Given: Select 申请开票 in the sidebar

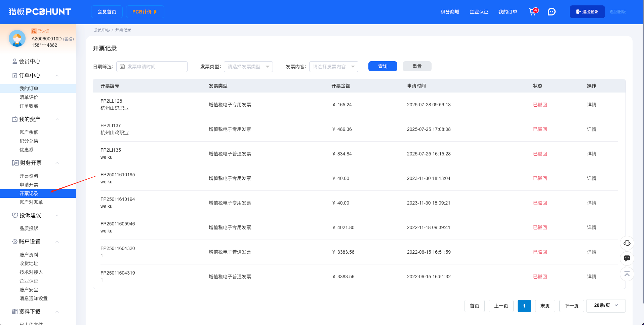Looking at the screenshot, I should [29, 185].
